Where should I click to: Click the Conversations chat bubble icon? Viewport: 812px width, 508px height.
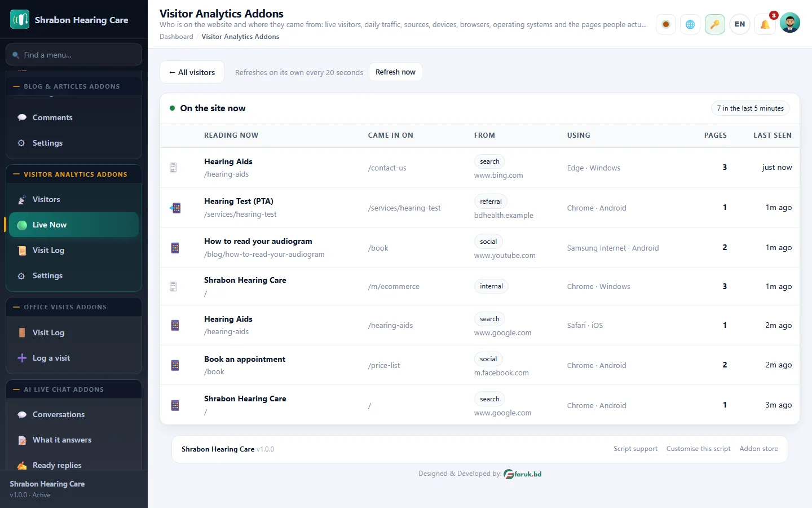click(x=22, y=414)
